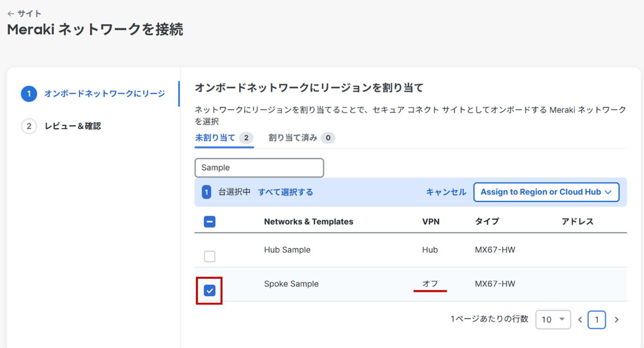The image size is (644, 348).
Task: Click the すべて選択する link
Action: 285,192
